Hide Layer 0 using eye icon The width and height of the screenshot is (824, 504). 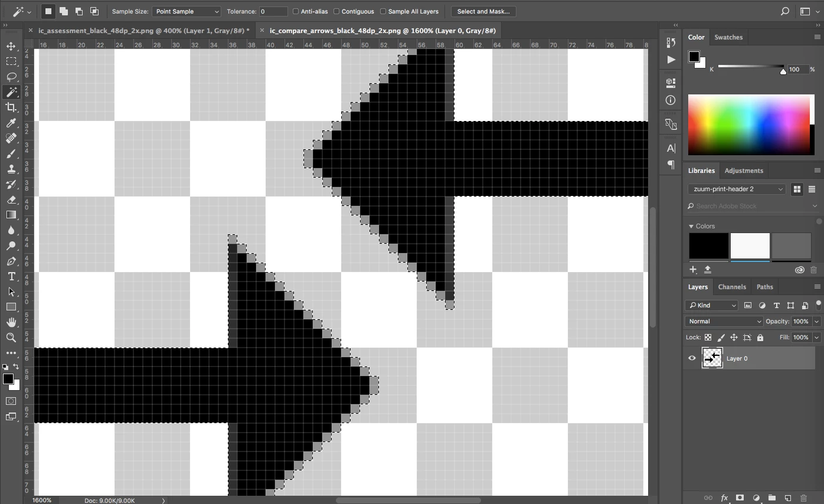692,358
